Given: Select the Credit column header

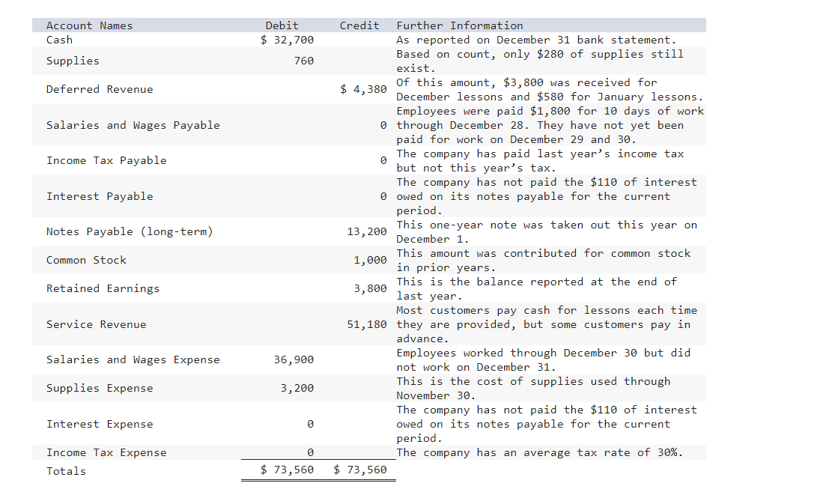Looking at the screenshot, I should click(x=359, y=25).
